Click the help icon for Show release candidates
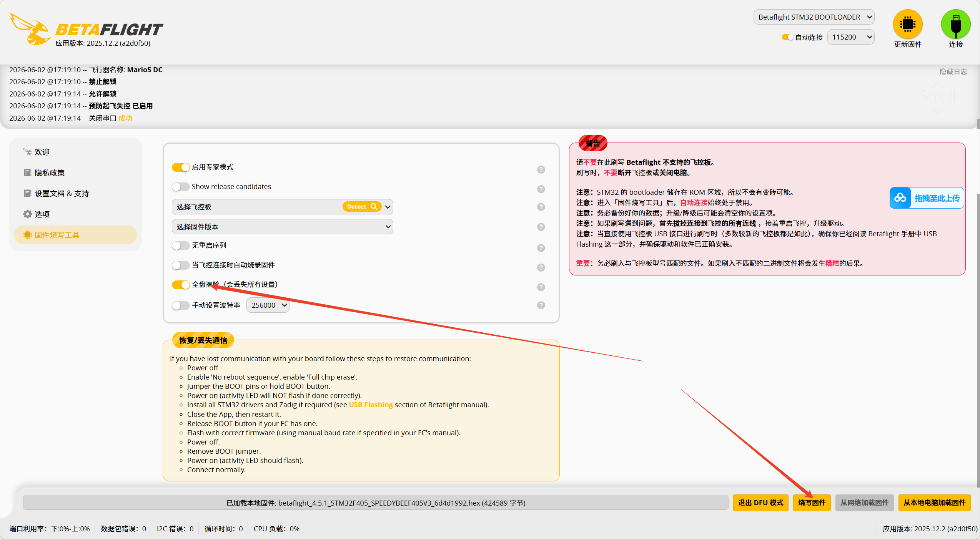The width and height of the screenshot is (980, 539). (541, 189)
